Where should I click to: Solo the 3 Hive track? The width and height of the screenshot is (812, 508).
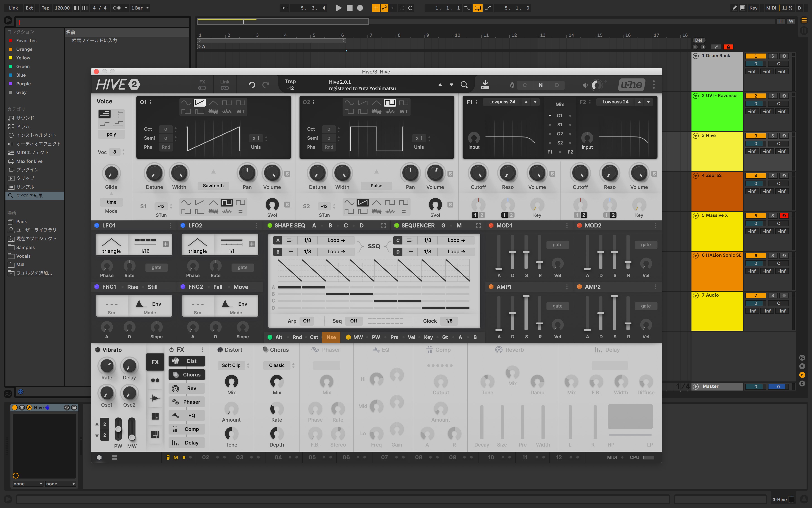click(x=772, y=136)
